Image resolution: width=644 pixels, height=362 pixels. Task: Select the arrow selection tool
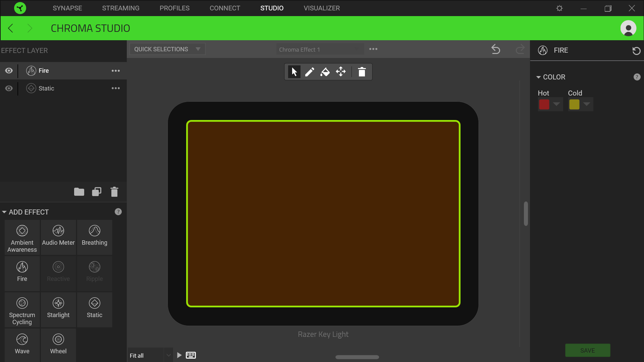294,72
